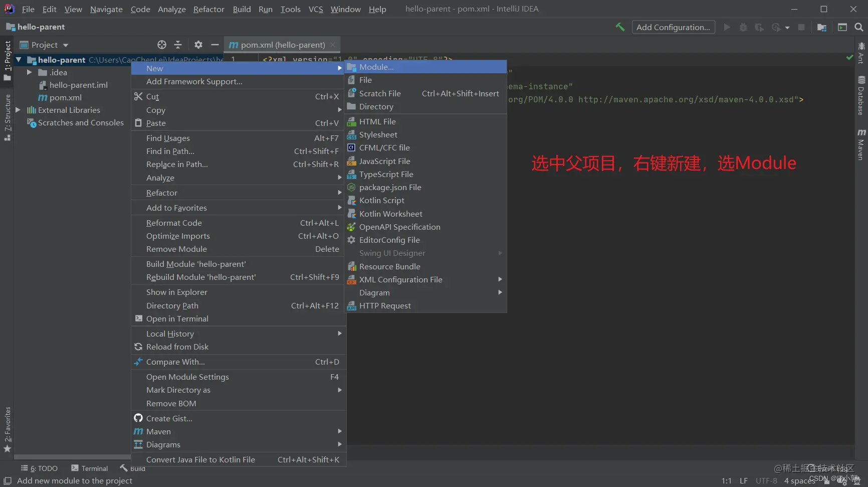Expand XML Configuration File submenu

(425, 279)
